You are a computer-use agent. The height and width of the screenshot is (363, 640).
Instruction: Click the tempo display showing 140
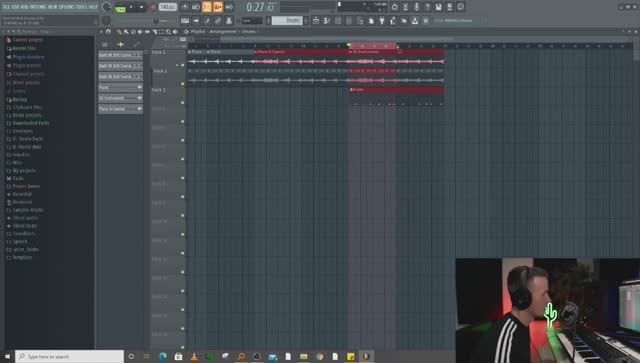(167, 7)
